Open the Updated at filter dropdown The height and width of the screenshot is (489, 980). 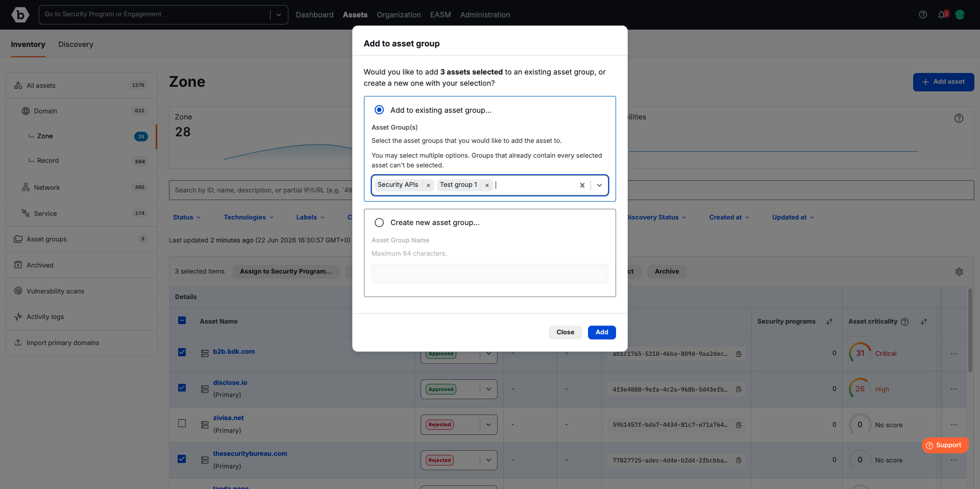point(793,217)
